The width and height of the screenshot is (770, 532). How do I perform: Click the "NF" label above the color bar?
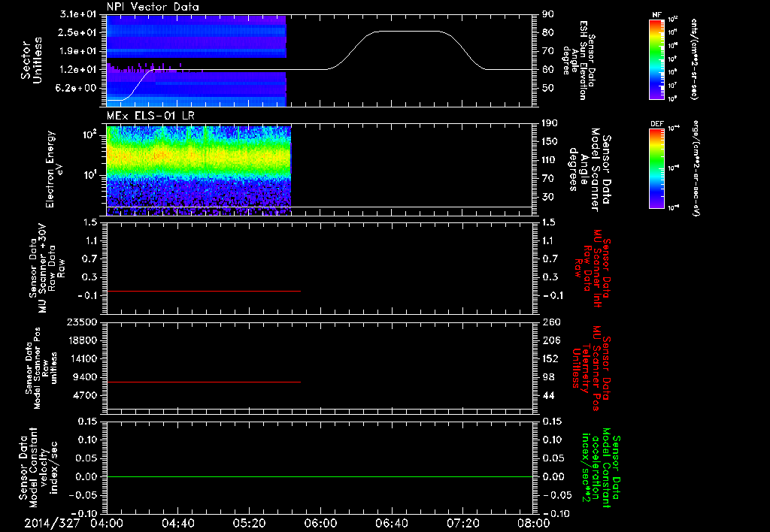pos(656,15)
